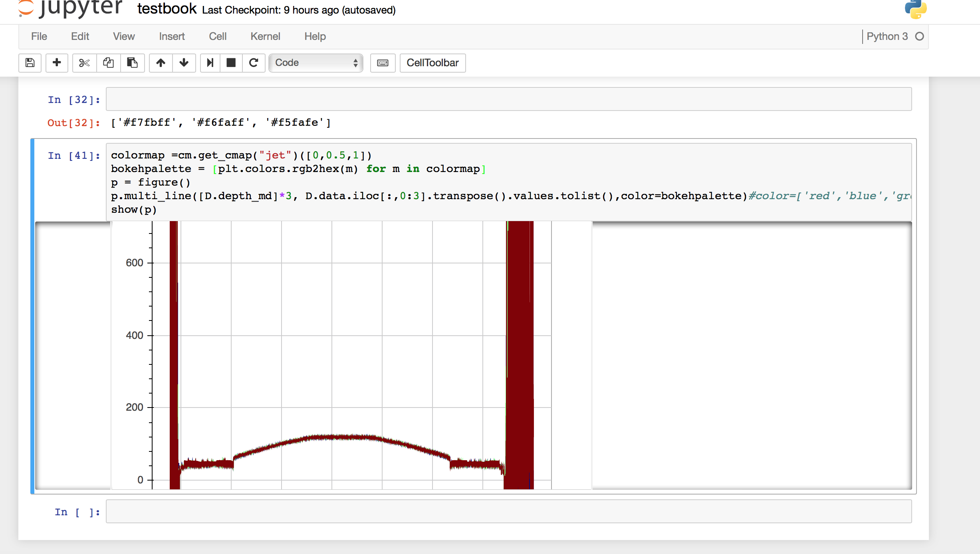Screen dimensions: 980x554
Task: Click the Out[32] prompt label
Action: (x=74, y=123)
